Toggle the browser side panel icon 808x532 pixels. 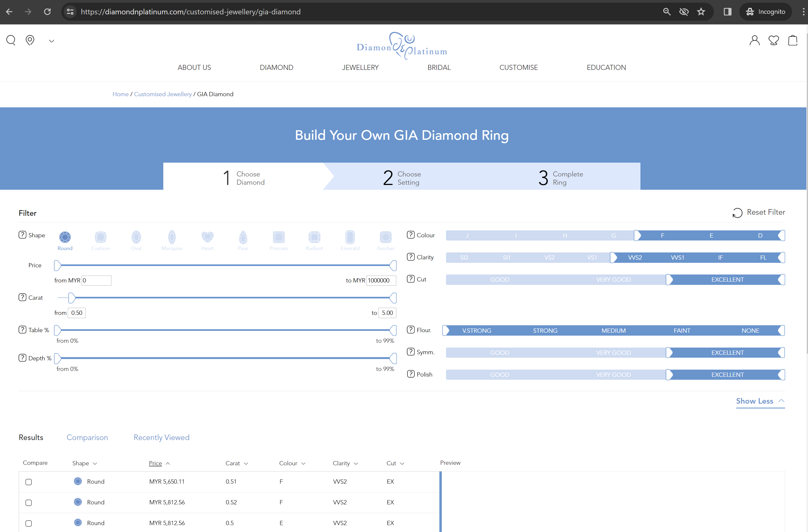pyautogui.click(x=727, y=12)
